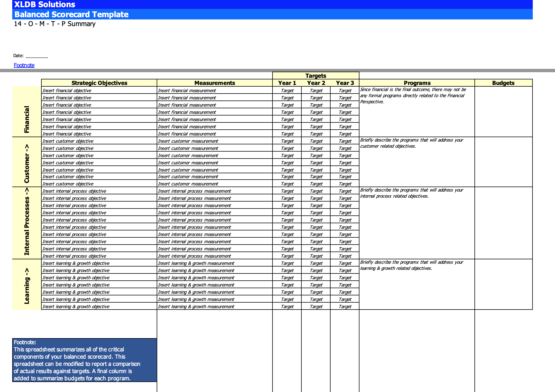Click the Date blank field line
This screenshot has height=392, width=555.
point(37,56)
